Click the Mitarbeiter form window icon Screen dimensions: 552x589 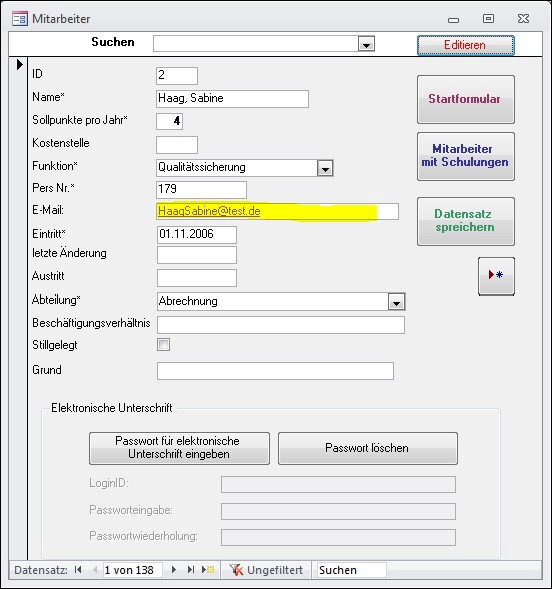[x=20, y=19]
